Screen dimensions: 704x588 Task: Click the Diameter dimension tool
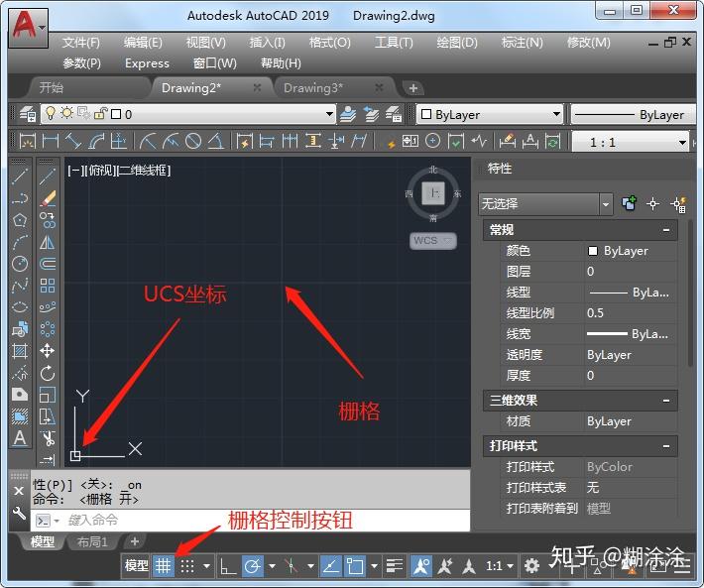pyautogui.click(x=193, y=142)
